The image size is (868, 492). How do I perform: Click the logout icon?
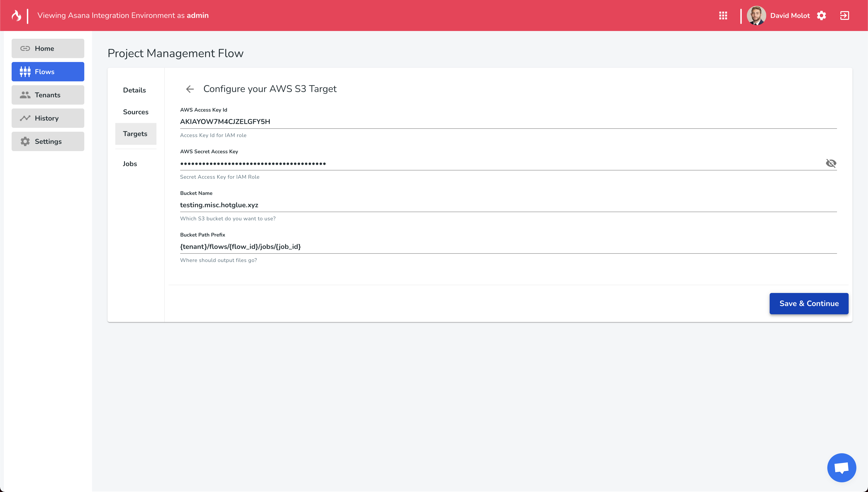[x=844, y=15]
